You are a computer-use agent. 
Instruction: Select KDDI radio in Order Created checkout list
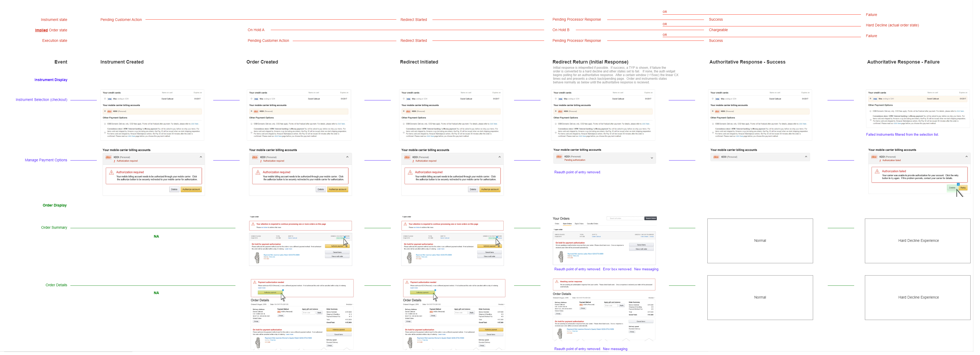click(x=251, y=111)
